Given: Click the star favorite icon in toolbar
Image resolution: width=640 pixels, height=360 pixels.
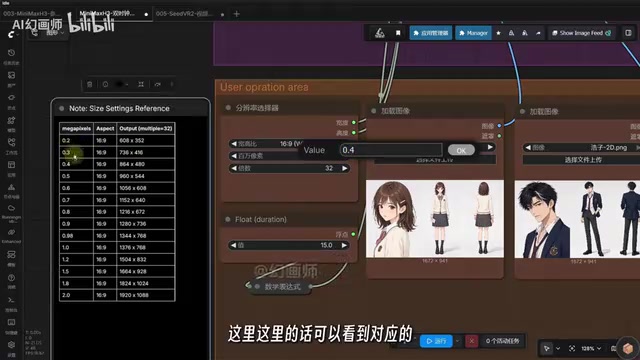Looking at the screenshot, I should 498,33.
